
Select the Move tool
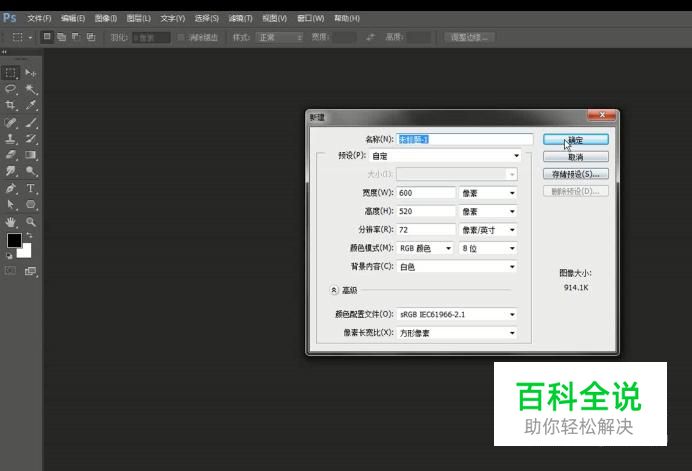pyautogui.click(x=30, y=73)
